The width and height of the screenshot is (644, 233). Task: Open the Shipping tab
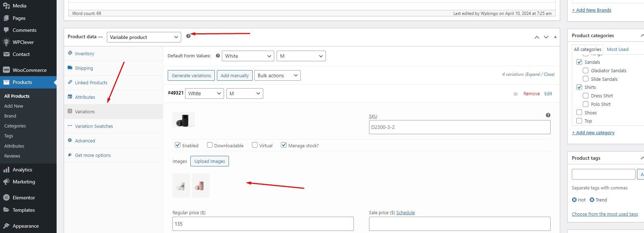coord(113,68)
